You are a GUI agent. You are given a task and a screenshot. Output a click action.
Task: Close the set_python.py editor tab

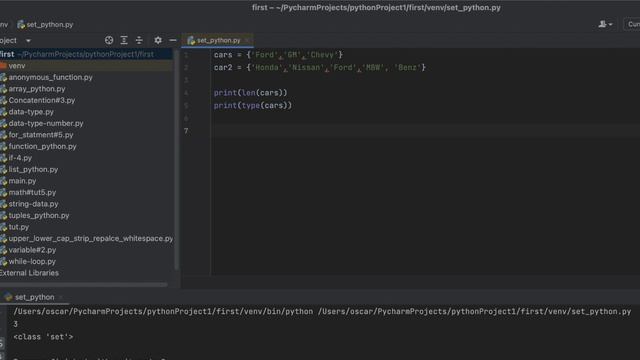click(x=247, y=40)
